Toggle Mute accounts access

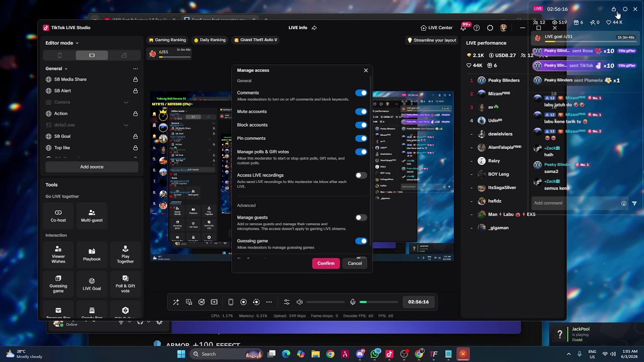pyautogui.click(x=361, y=112)
